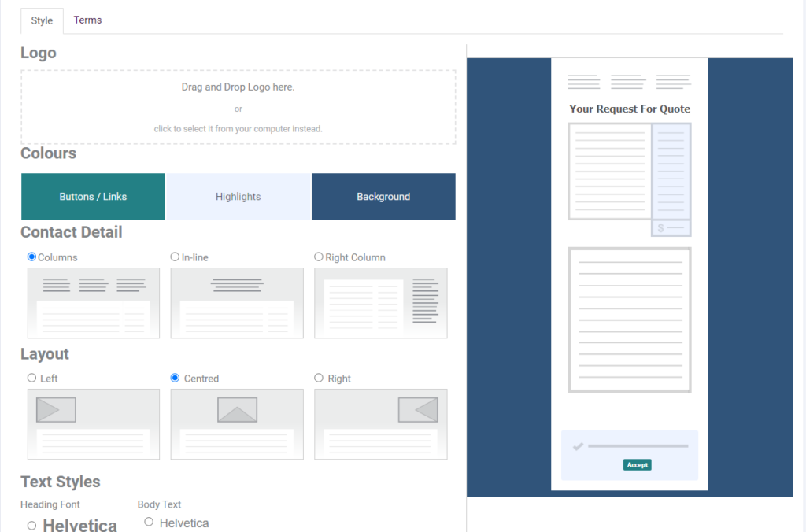Click the link to select a logo file
This screenshot has height=532, width=806.
pos(238,128)
